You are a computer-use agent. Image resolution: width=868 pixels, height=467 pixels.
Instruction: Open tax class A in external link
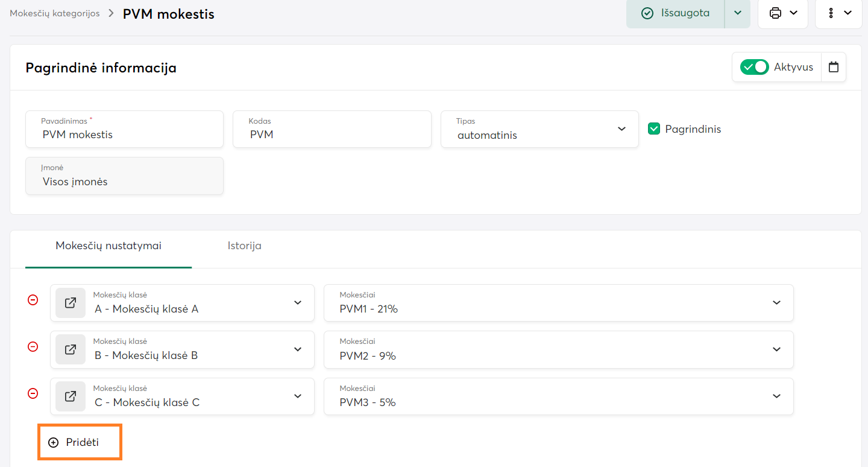click(71, 303)
